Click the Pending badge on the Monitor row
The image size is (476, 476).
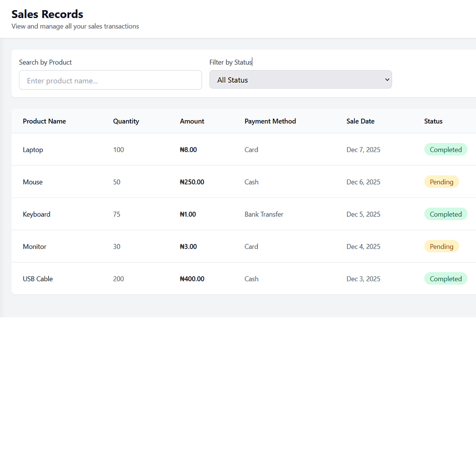tap(442, 246)
